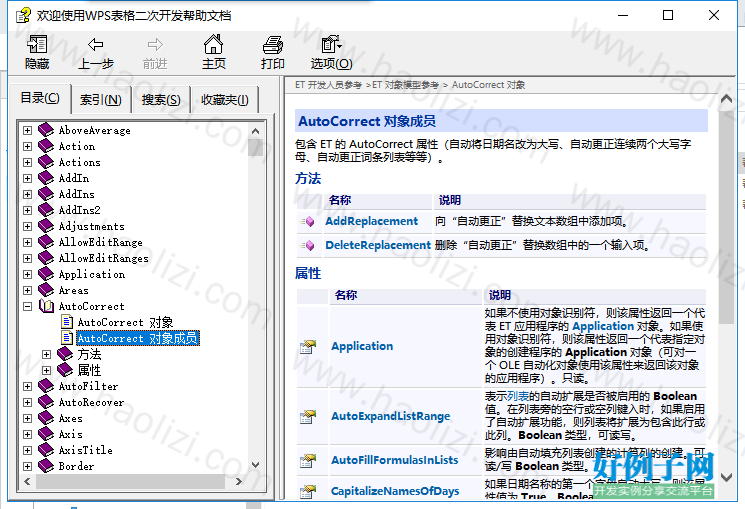Click page icon next to AutoCorrect 对象成员

point(67,338)
